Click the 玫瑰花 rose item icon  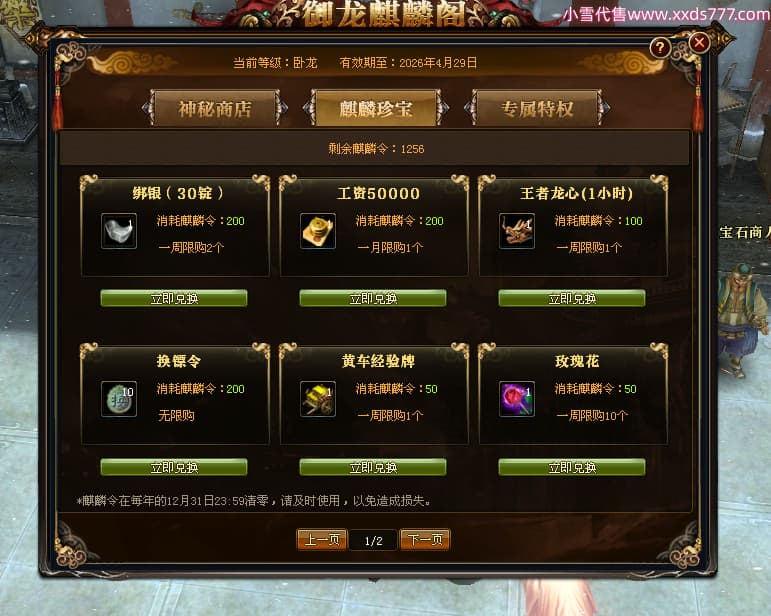click(517, 399)
